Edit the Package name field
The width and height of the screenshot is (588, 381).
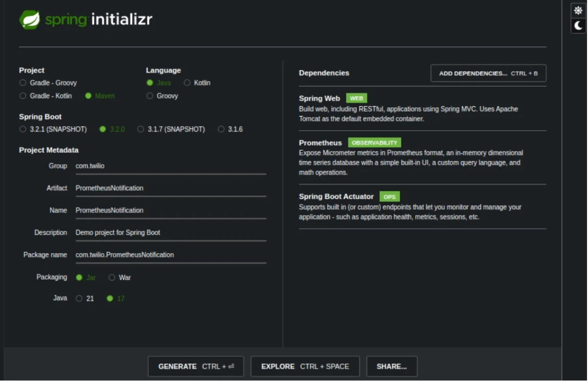[171, 255]
